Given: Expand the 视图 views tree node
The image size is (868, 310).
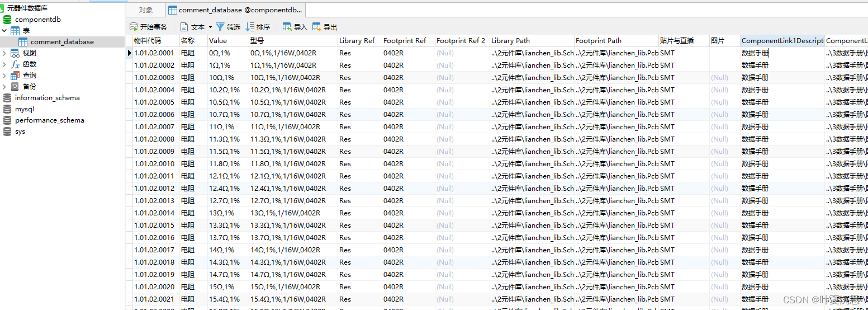Looking at the screenshot, I should coord(4,53).
